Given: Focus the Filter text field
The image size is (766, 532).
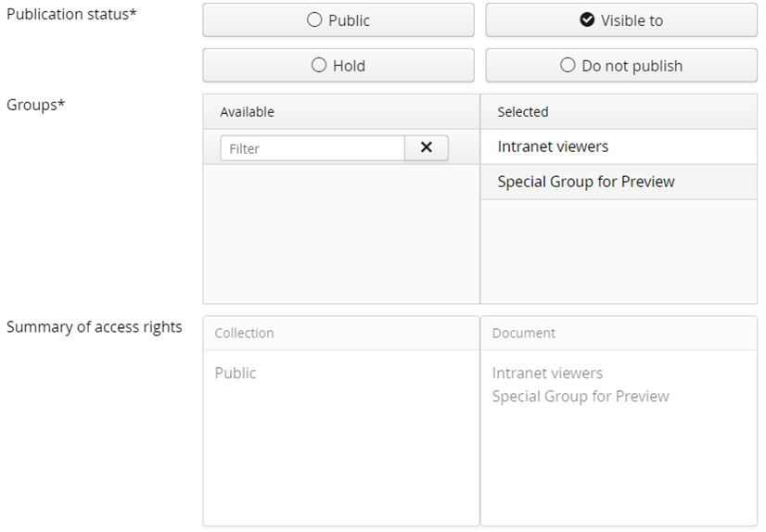Looking at the screenshot, I should [313, 148].
